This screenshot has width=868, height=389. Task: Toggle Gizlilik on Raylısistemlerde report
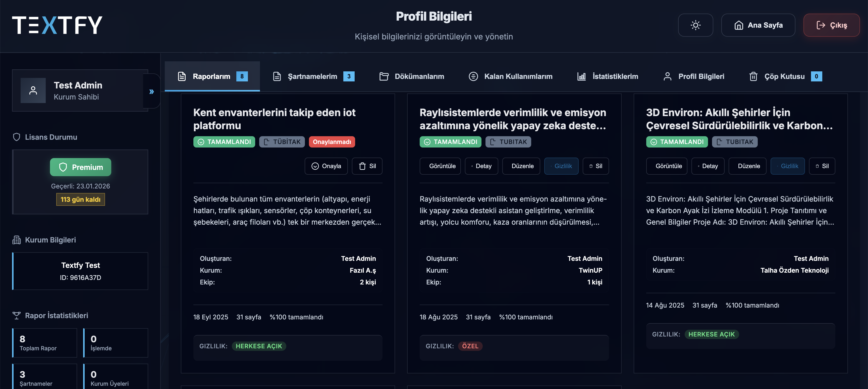(561, 166)
